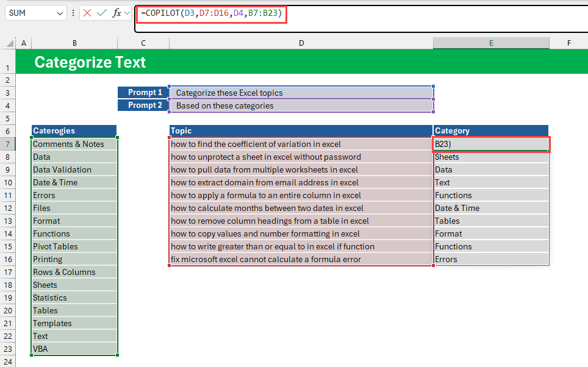The height and width of the screenshot is (367, 588).
Task: Select the 'Pivot Tables' category cell
Action: (x=74, y=247)
